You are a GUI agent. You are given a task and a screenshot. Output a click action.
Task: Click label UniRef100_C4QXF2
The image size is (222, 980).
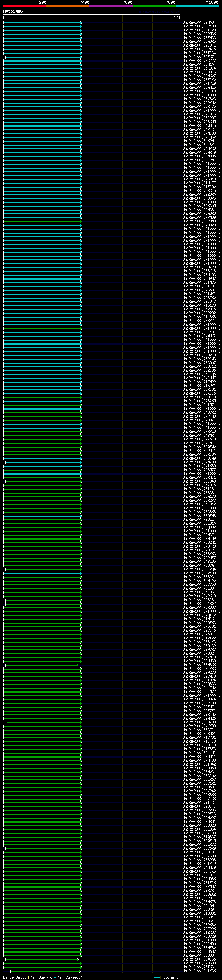[199, 615]
